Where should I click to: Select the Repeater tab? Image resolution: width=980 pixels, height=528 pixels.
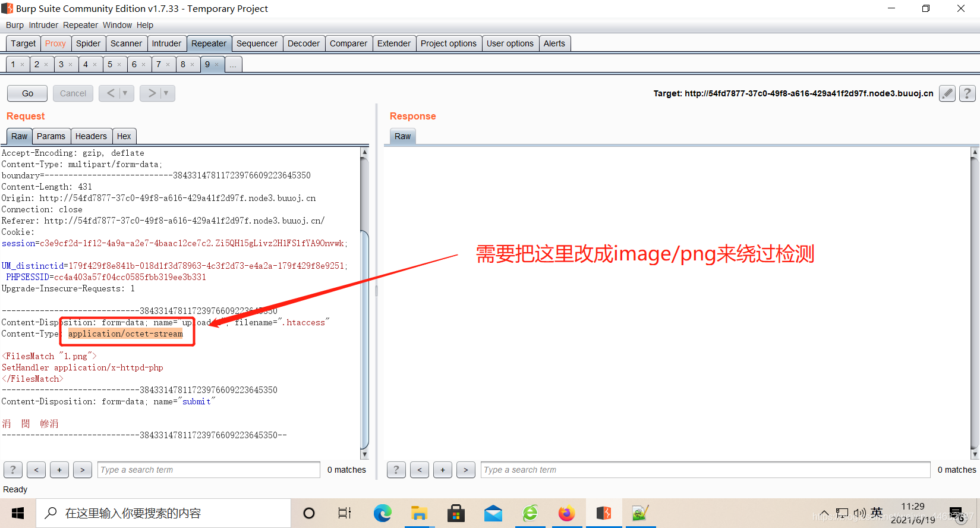209,43
